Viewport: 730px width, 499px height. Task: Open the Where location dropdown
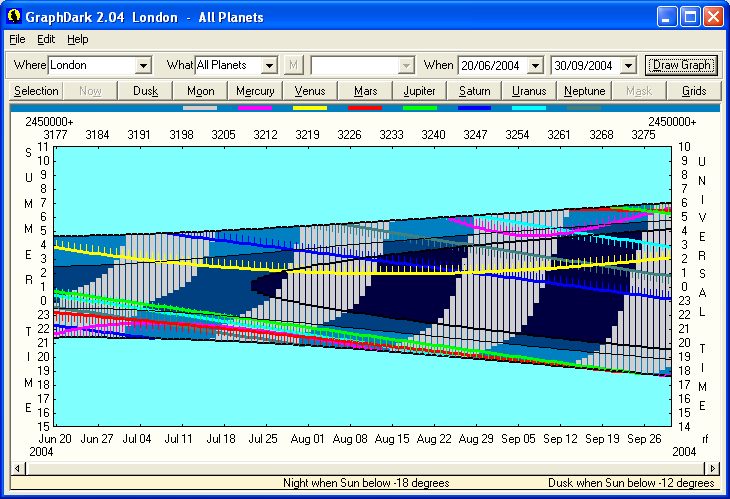[143, 65]
